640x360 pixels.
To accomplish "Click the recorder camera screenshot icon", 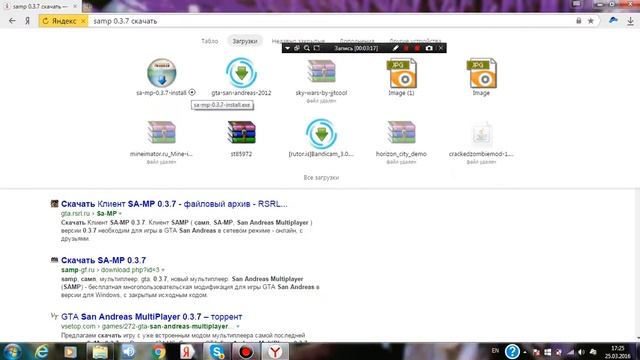I will (429, 48).
